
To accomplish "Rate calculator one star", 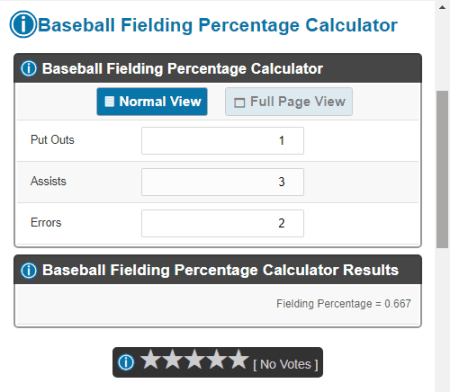I will (x=151, y=359).
